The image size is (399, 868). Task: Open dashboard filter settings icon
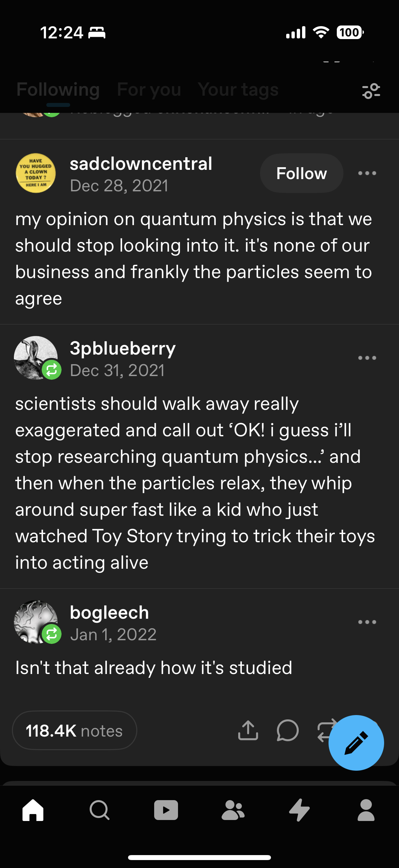pyautogui.click(x=371, y=91)
